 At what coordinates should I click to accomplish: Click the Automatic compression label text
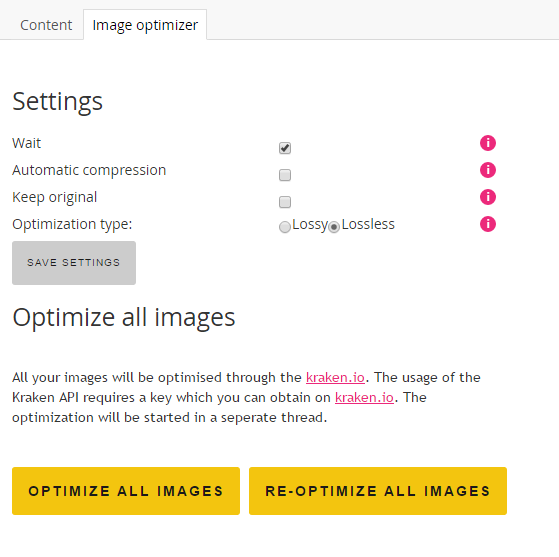tap(89, 170)
